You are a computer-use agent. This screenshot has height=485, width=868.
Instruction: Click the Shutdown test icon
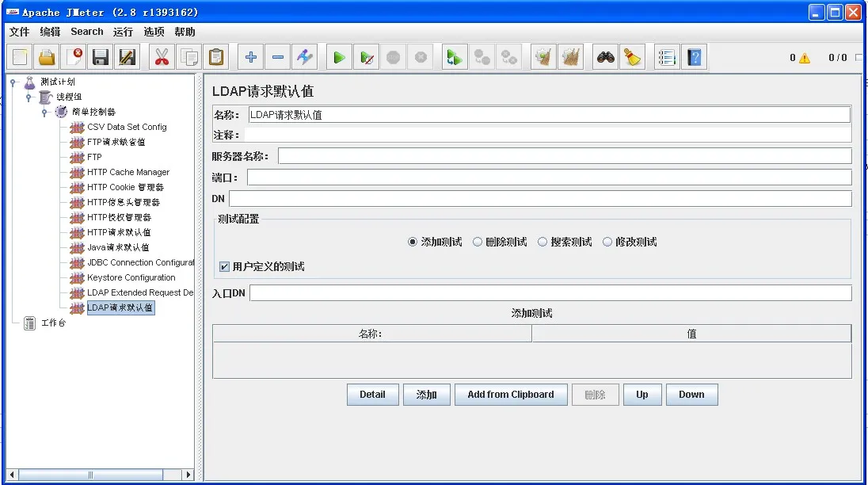coord(421,57)
